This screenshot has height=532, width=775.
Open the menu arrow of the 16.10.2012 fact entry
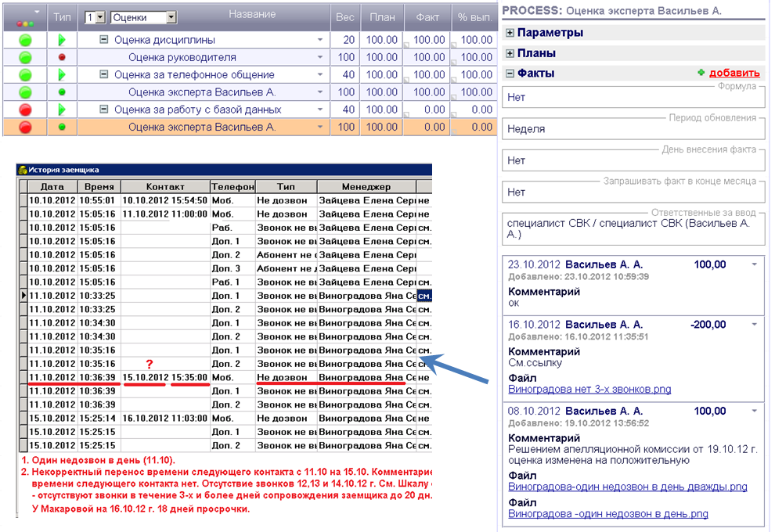[x=755, y=325]
